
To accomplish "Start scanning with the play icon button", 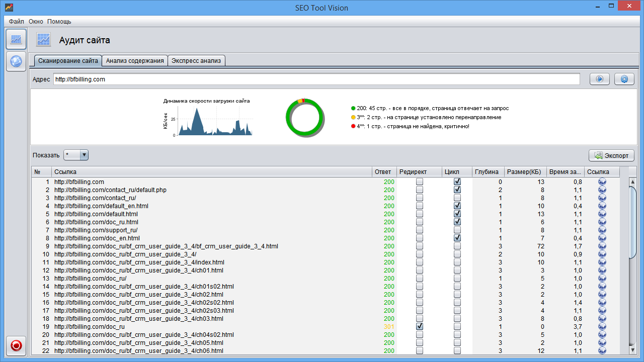I will [599, 79].
